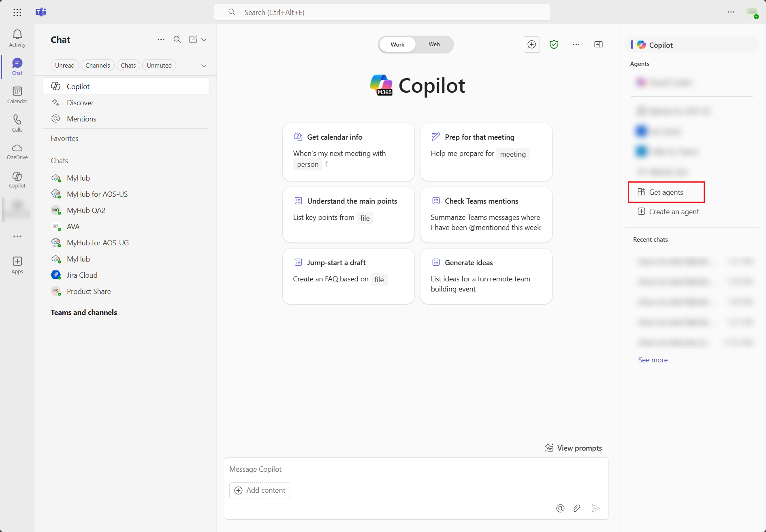The width and height of the screenshot is (766, 532).
Task: Click the new Copilot chat icon
Action: pyautogui.click(x=531, y=45)
